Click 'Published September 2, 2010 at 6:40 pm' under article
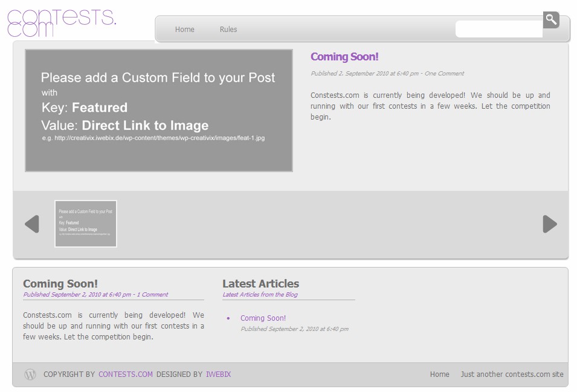This screenshot has width=577, height=392. click(x=295, y=329)
